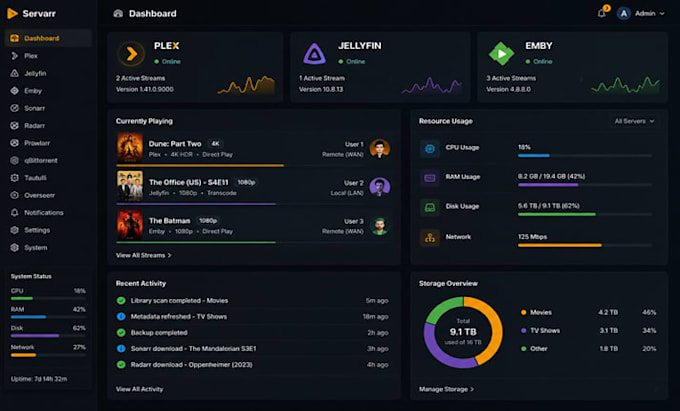Open The Batman poster thumbnail
The image size is (680, 411).
[x=130, y=225]
